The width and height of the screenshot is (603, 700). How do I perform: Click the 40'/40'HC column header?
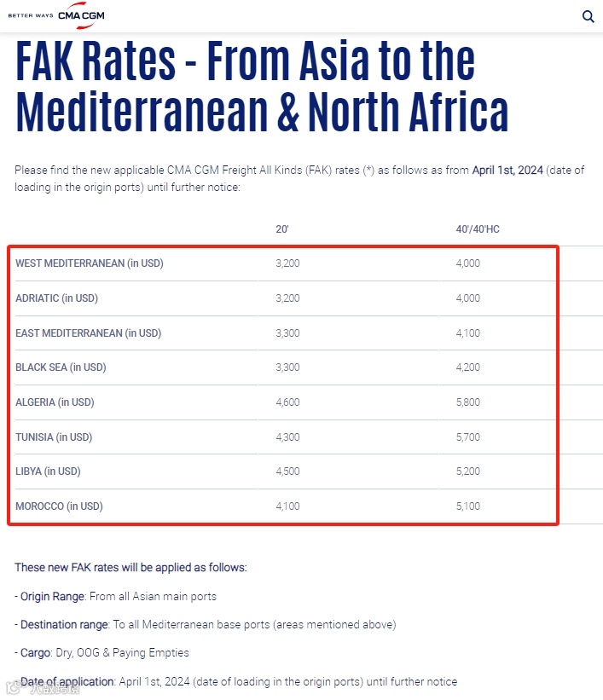tap(478, 229)
